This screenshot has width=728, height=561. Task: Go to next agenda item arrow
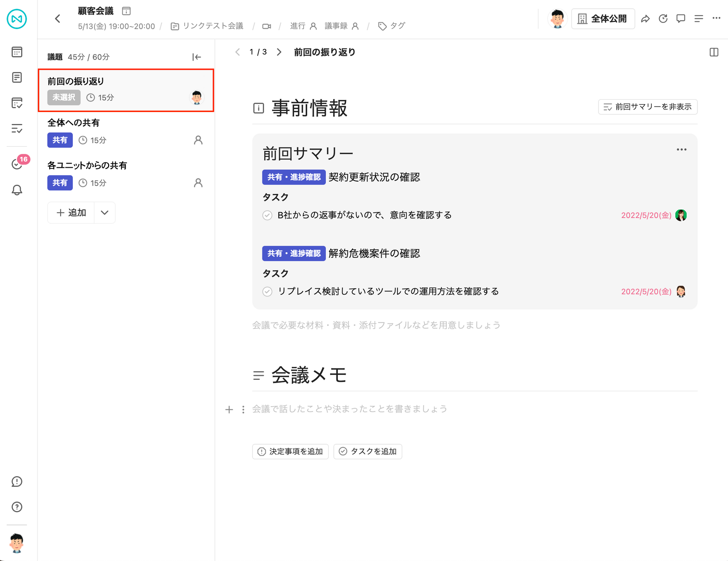(x=279, y=52)
